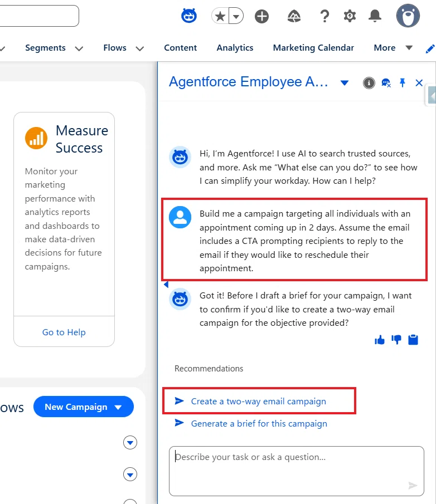Click thumbs down on Agentforce response

(396, 340)
